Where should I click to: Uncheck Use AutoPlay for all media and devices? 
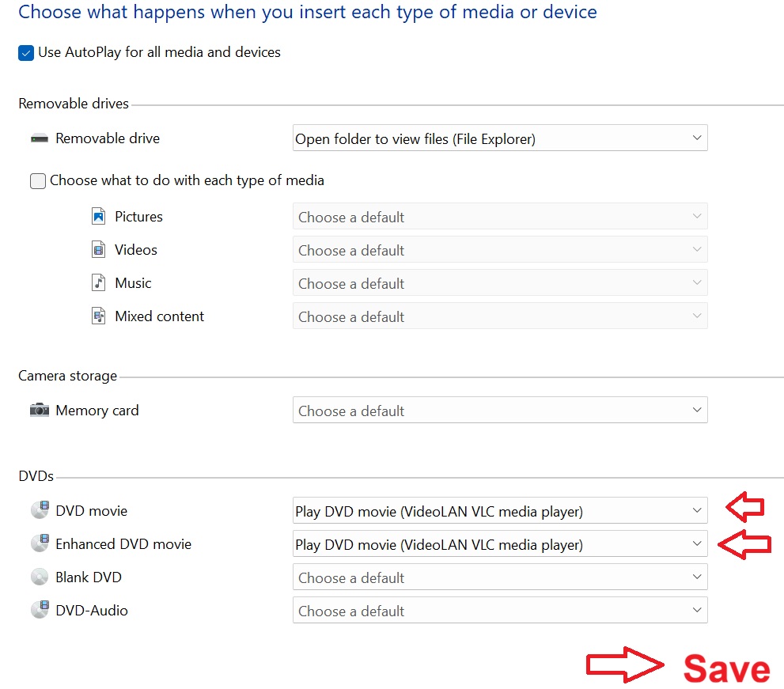[26, 52]
